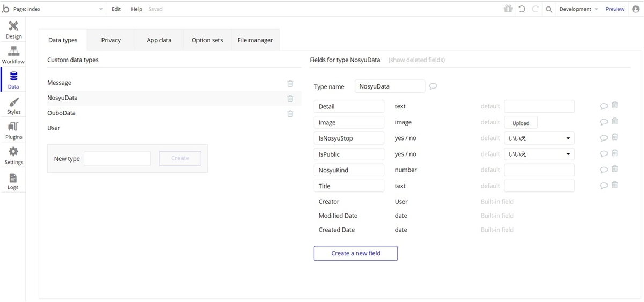644x302 pixels.
Task: Delete the OuboData data type
Action: 290,113
